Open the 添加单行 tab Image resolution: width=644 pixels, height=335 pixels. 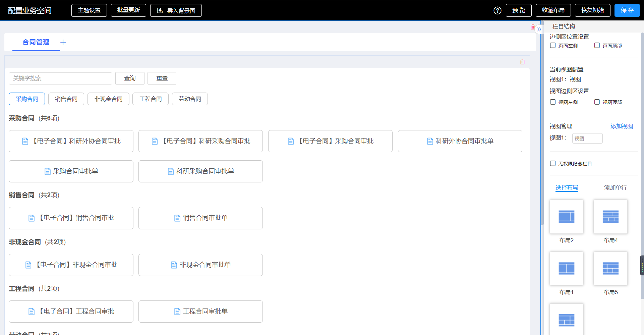coord(615,187)
